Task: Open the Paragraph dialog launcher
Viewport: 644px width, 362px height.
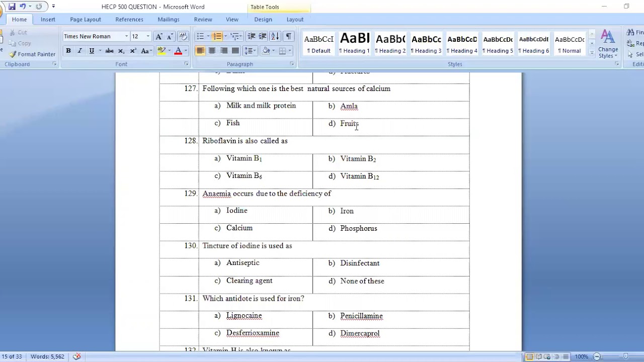Action: click(292, 64)
